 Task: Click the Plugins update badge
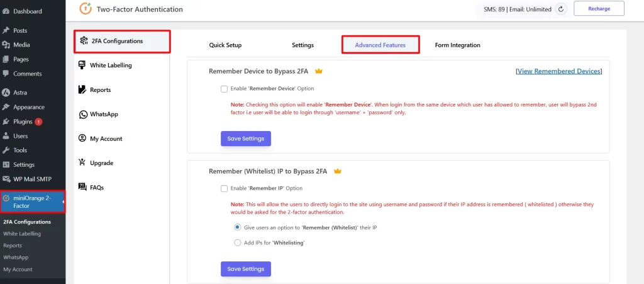[x=38, y=122]
